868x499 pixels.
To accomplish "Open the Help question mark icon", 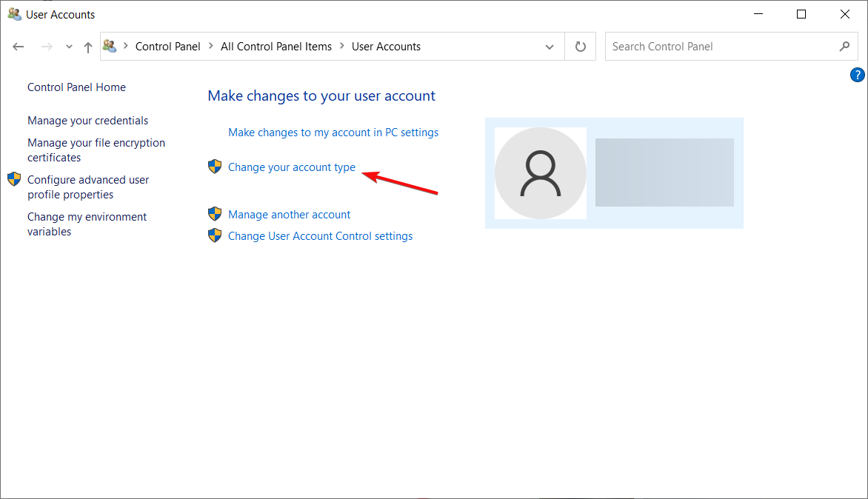I will click(858, 75).
